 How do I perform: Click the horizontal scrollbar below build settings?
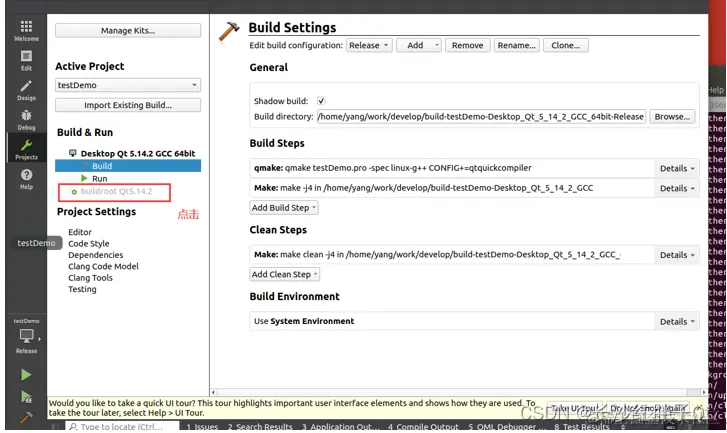[459, 392]
